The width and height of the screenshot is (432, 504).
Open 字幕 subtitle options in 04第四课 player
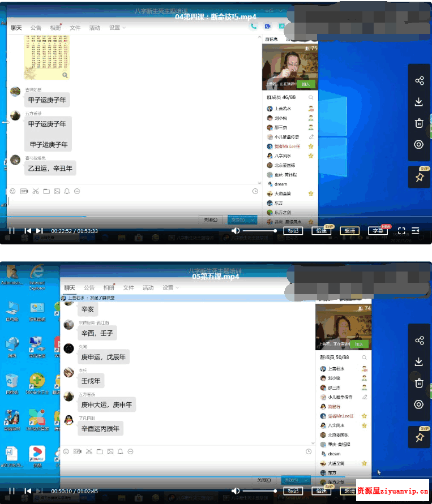pos(378,231)
